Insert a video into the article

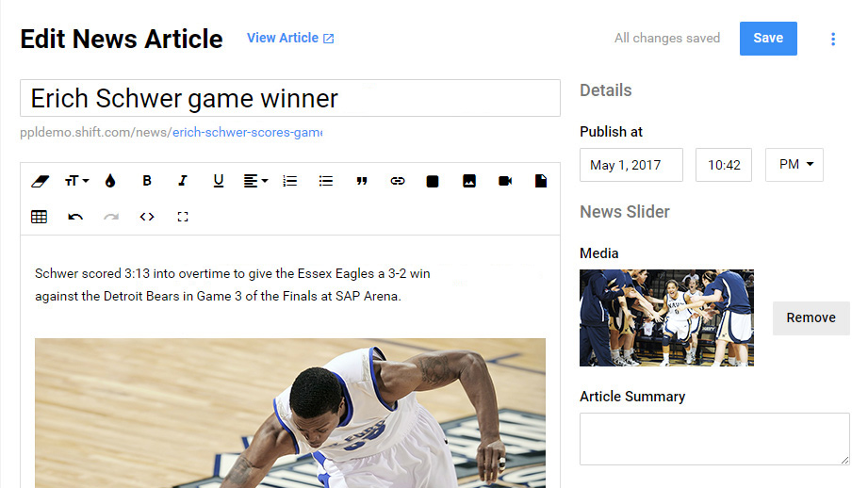(505, 181)
